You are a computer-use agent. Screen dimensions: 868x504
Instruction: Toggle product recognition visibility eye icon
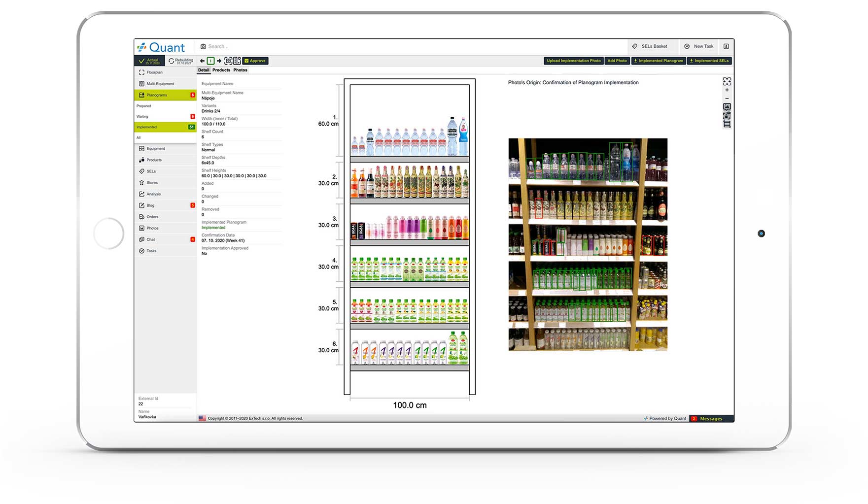[x=727, y=116]
